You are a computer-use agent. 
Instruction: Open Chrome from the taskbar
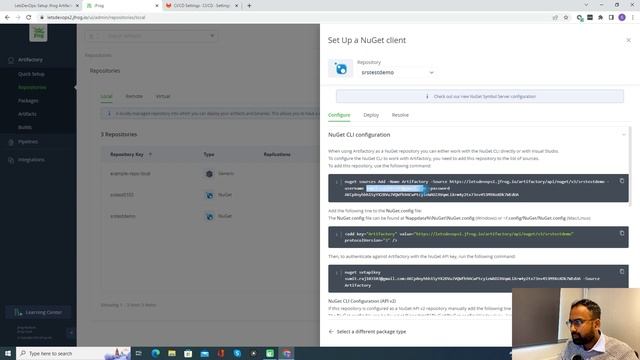point(287,353)
